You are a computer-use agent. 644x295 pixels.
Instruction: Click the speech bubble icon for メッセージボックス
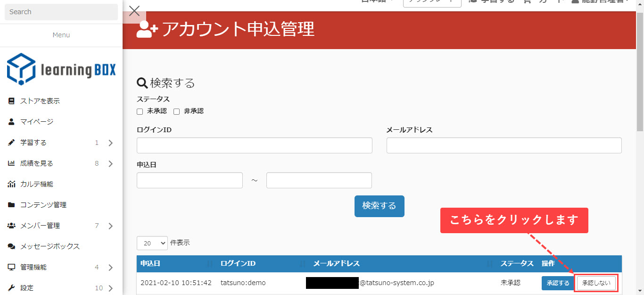point(11,246)
